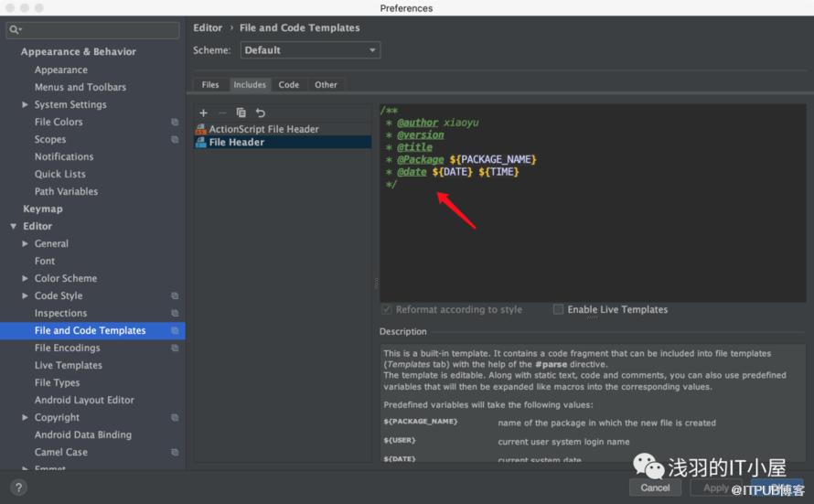Click the help question mark icon
Image resolution: width=814 pixels, height=504 pixels.
17,488
